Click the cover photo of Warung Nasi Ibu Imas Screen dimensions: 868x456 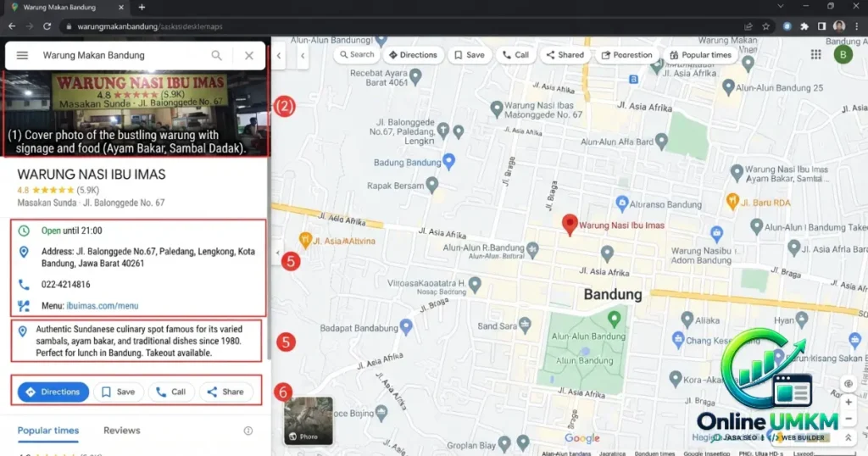136,114
